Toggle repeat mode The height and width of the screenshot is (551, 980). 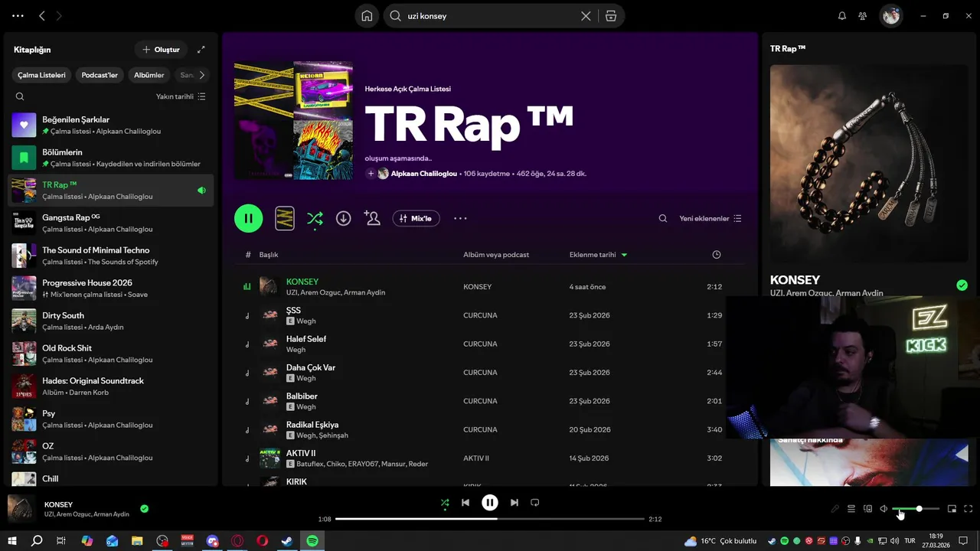[535, 503]
